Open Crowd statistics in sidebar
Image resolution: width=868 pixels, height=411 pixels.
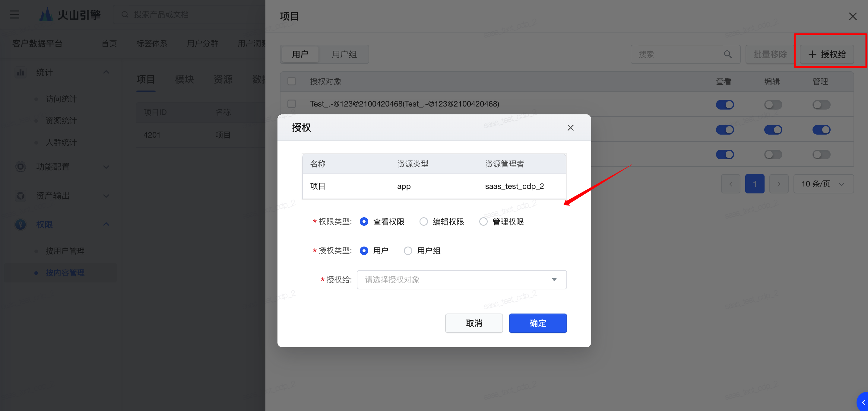point(61,142)
